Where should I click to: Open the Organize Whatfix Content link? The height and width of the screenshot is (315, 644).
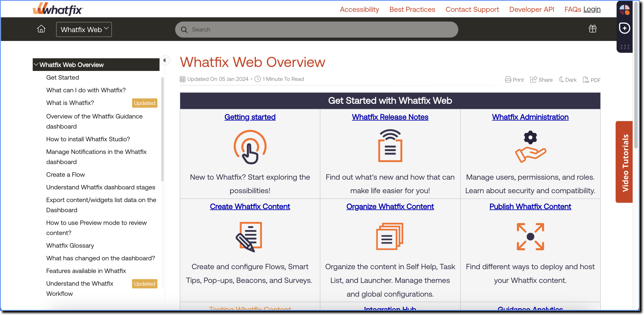click(x=390, y=206)
